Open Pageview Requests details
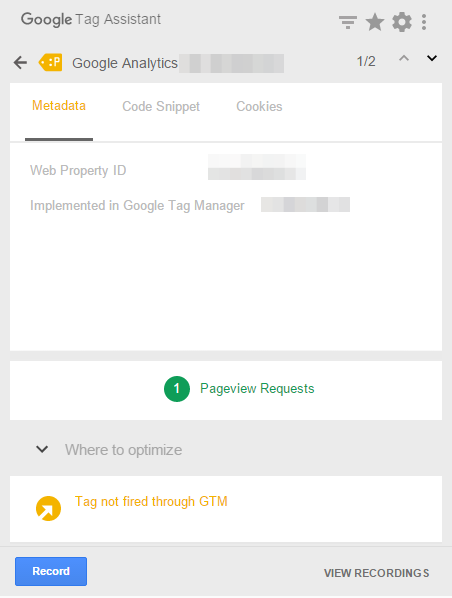This screenshot has height=598, width=452. (257, 388)
